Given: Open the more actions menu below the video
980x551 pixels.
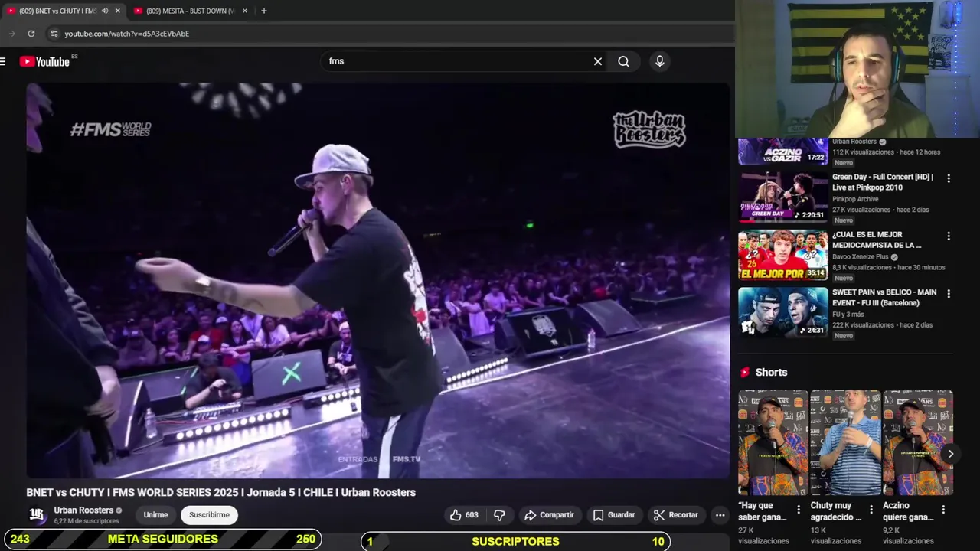Looking at the screenshot, I should [x=720, y=515].
